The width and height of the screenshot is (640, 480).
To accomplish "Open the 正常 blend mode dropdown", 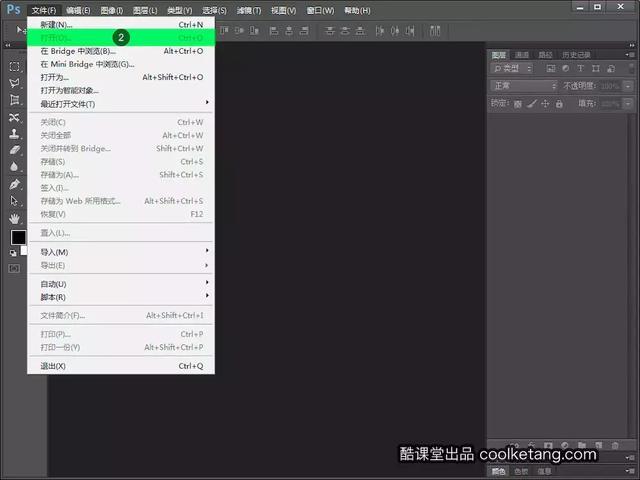I will coord(523,86).
